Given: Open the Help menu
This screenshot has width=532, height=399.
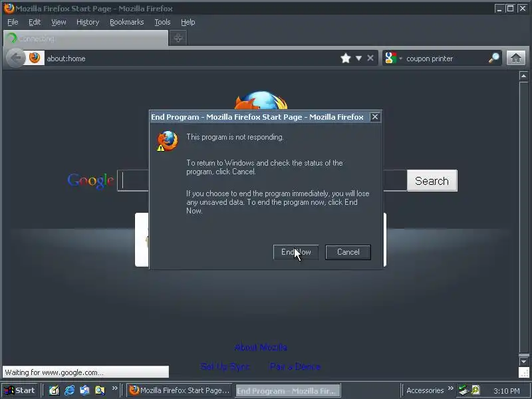Looking at the screenshot, I should [188, 22].
